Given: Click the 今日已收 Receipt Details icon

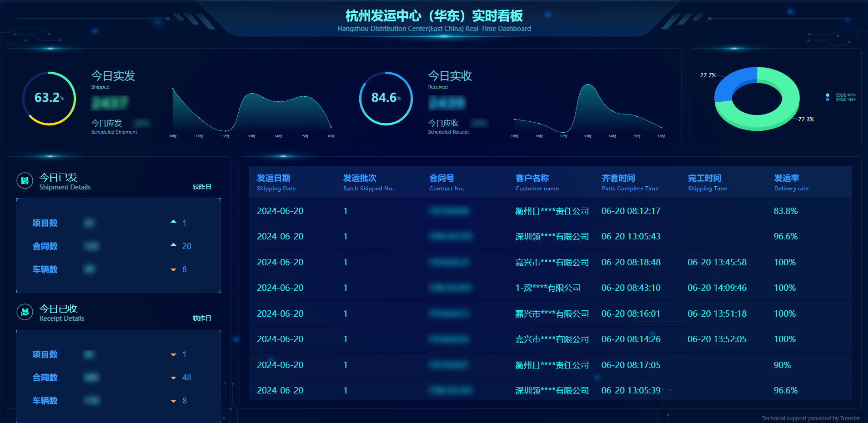Looking at the screenshot, I should (25, 312).
